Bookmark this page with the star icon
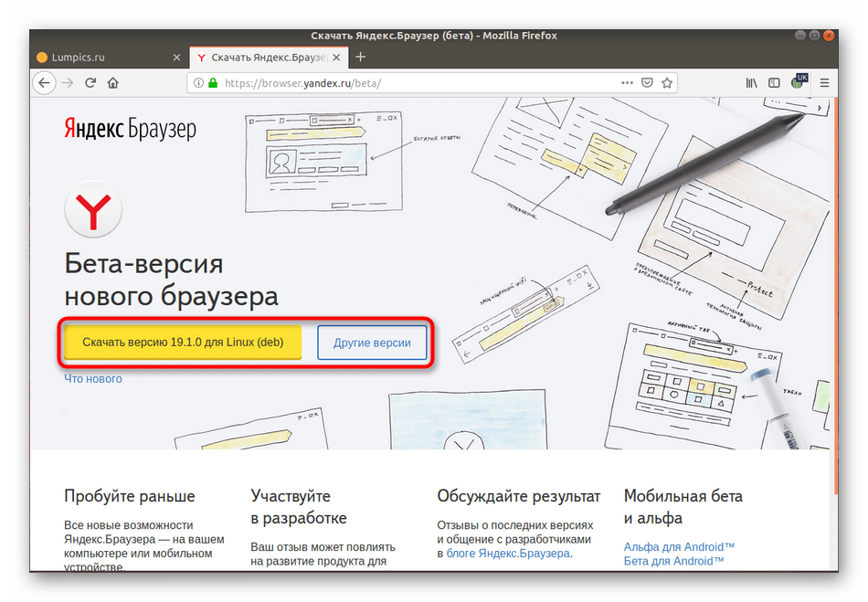This screenshot has width=868, height=602. point(668,83)
